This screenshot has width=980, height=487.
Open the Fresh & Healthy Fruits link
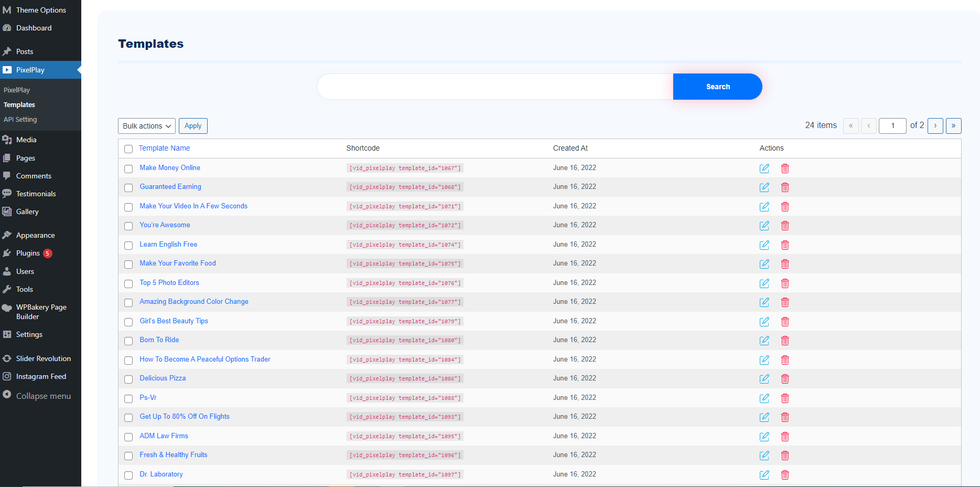coord(174,455)
